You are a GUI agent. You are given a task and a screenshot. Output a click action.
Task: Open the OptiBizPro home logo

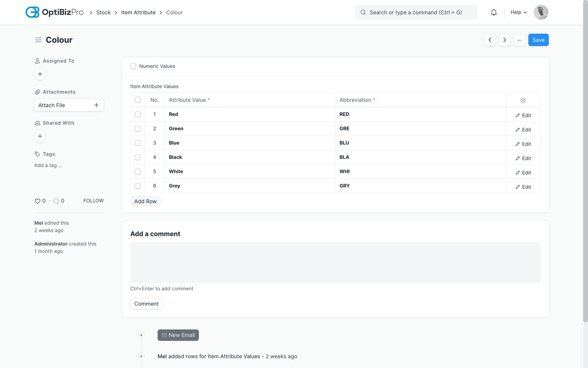tap(54, 12)
